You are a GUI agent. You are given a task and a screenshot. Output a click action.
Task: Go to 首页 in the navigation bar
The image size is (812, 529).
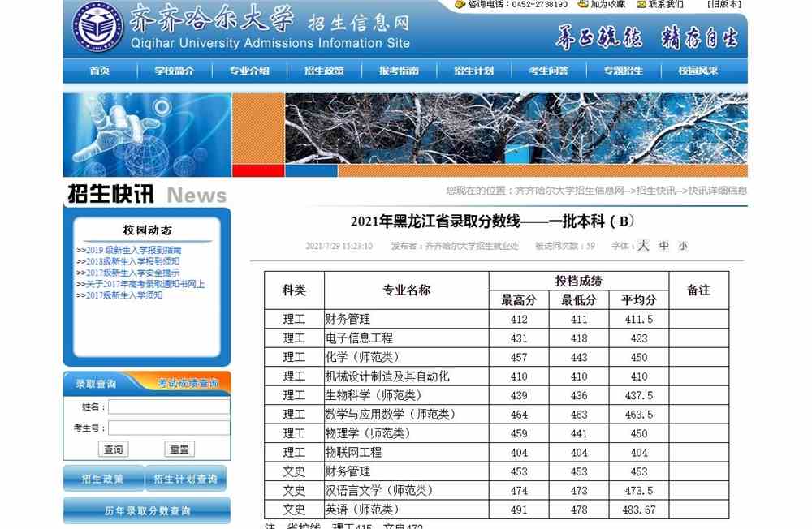(100, 71)
